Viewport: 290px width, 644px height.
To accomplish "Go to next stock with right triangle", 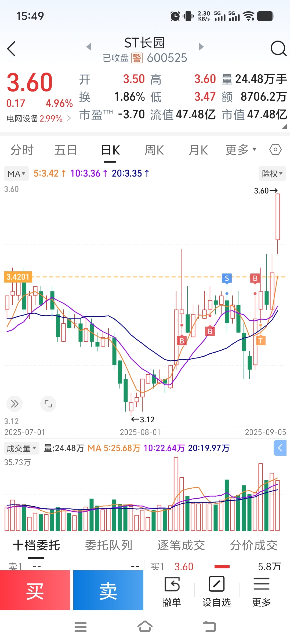I will (x=201, y=47).
